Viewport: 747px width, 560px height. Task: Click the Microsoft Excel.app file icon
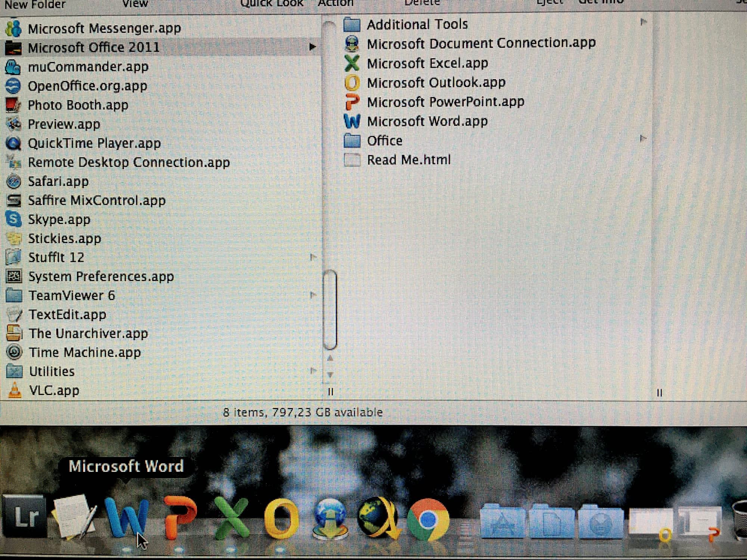[x=351, y=63]
